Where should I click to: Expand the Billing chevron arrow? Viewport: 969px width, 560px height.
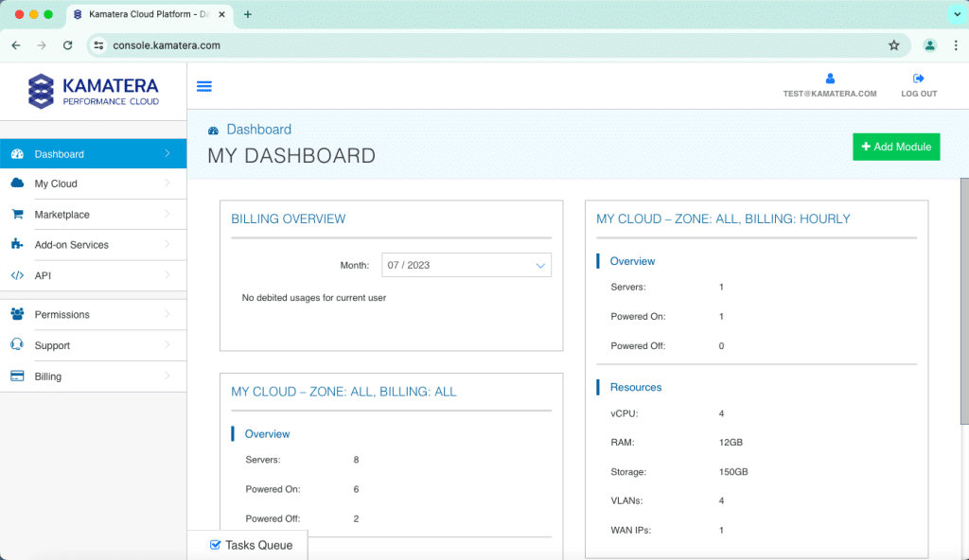(x=167, y=376)
